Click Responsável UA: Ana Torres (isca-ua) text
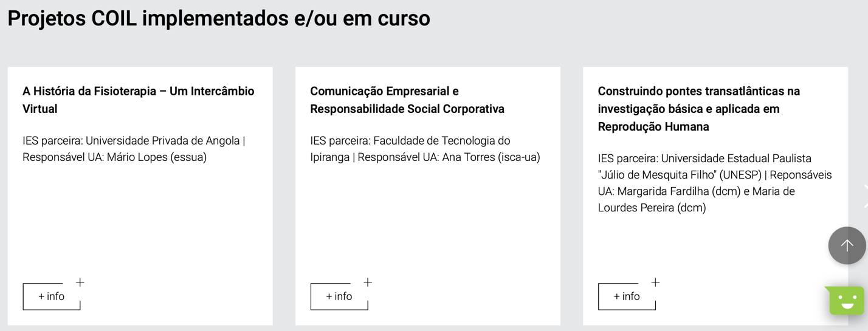This screenshot has width=868, height=331. click(x=449, y=157)
